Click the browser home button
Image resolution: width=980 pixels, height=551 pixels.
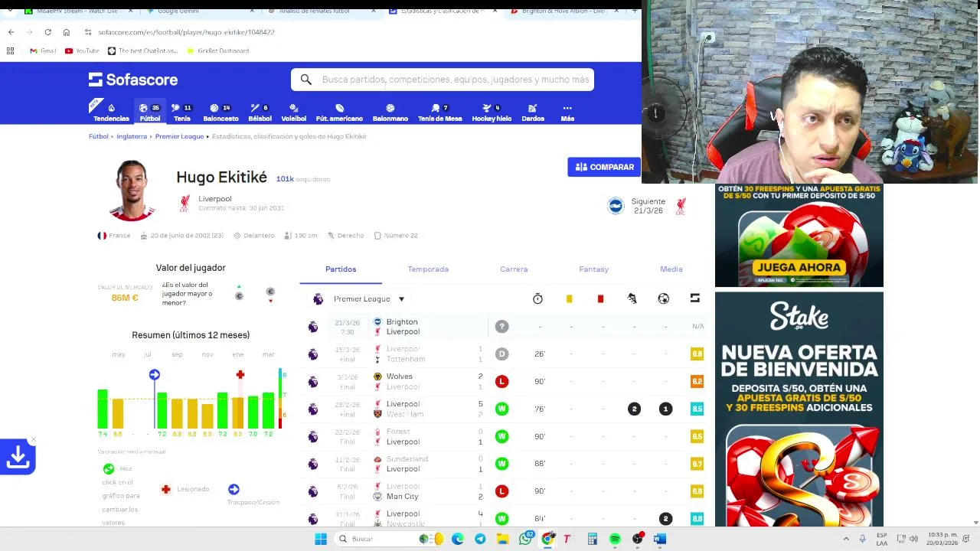[x=66, y=32]
